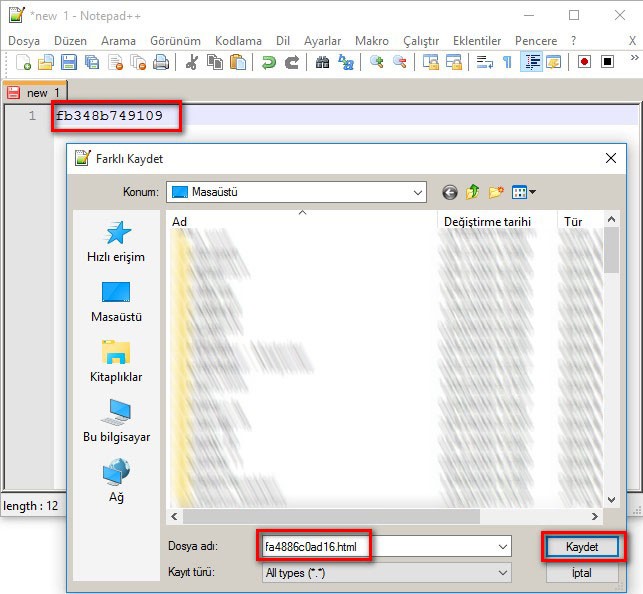This screenshot has height=594, width=643.
Task: Click the horizontal scrollbar thumb
Action: point(331,517)
